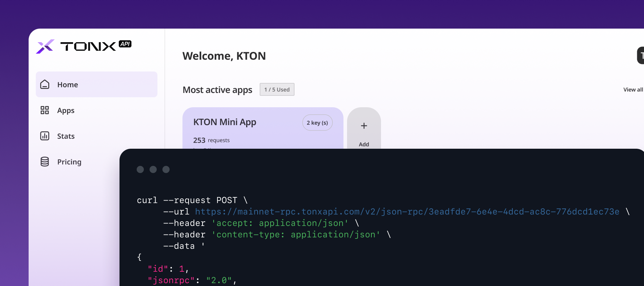Click the first terminal window dot
This screenshot has height=286, width=644.
(x=140, y=169)
